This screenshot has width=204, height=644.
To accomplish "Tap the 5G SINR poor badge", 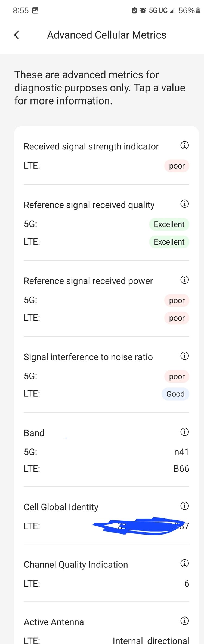I will point(177,376).
